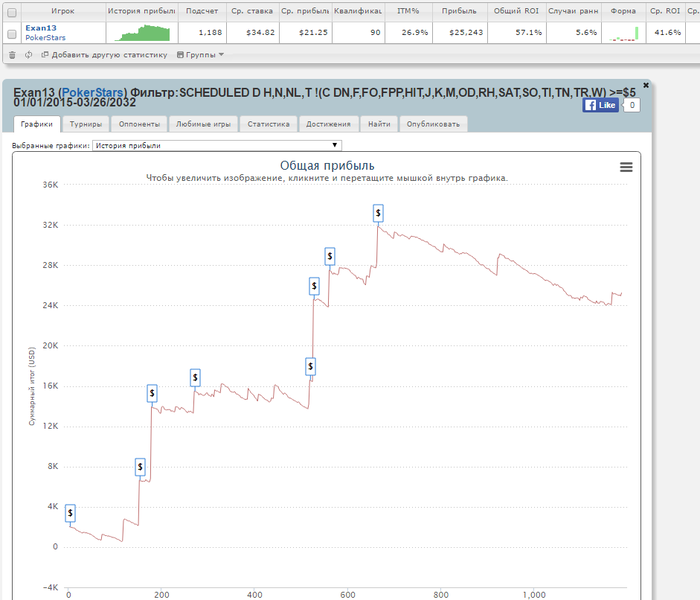700x600 pixels.
Task: Click the Форма mini chart in Exan13 row
Action: 624,33
